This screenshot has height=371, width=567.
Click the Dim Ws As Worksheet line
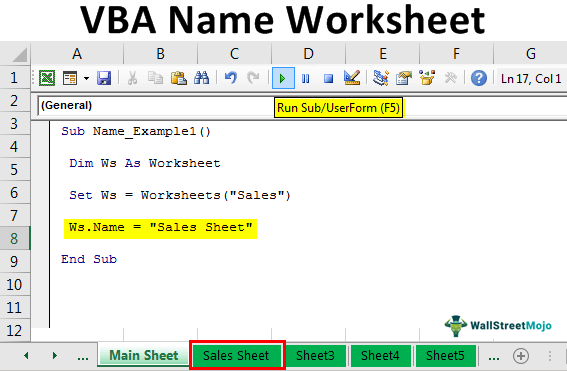click(x=145, y=163)
